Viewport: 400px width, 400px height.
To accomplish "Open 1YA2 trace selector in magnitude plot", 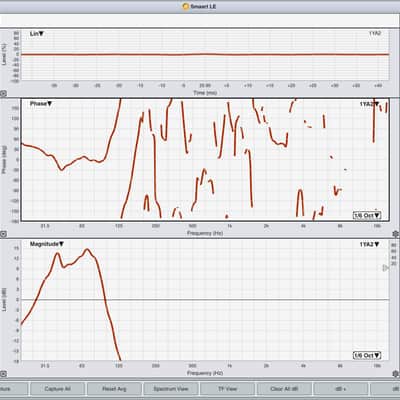I will pyautogui.click(x=369, y=244).
